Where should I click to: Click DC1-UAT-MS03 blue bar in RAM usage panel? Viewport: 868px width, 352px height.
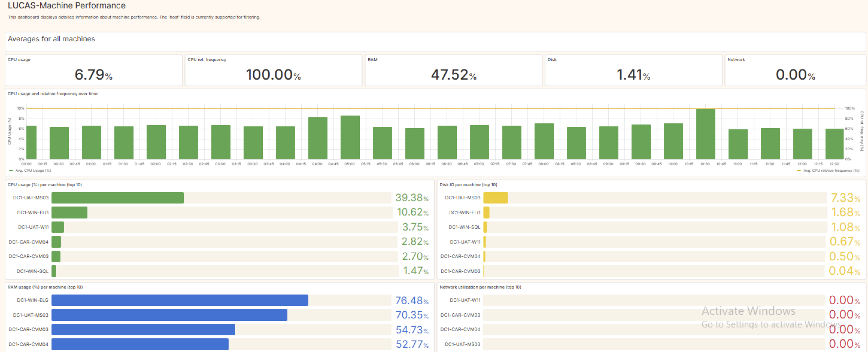(x=169, y=315)
